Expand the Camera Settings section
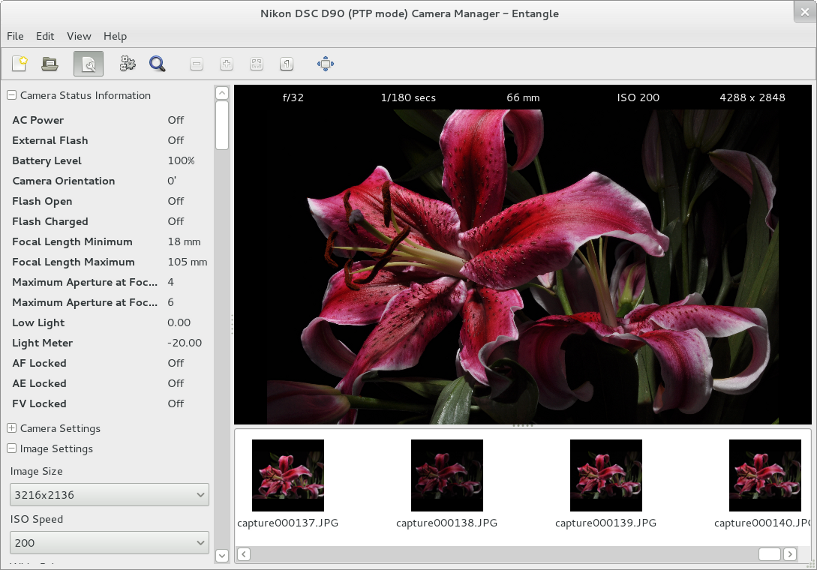The width and height of the screenshot is (817, 570). pyautogui.click(x=11, y=428)
